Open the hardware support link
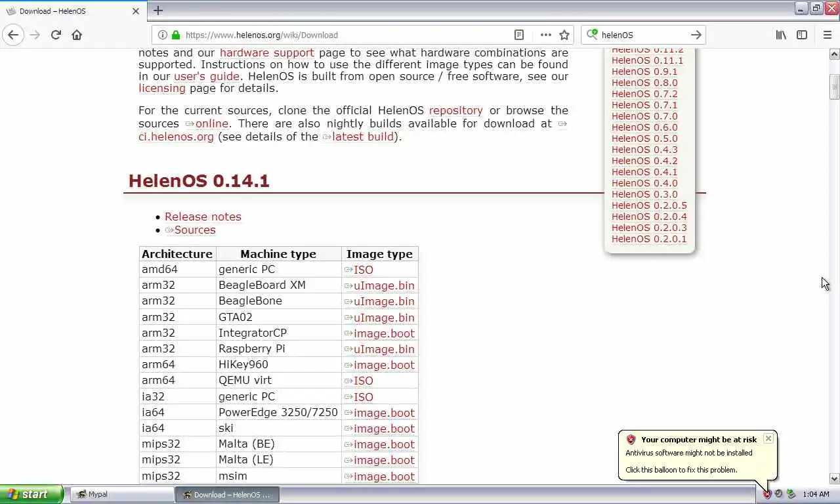 267,52
